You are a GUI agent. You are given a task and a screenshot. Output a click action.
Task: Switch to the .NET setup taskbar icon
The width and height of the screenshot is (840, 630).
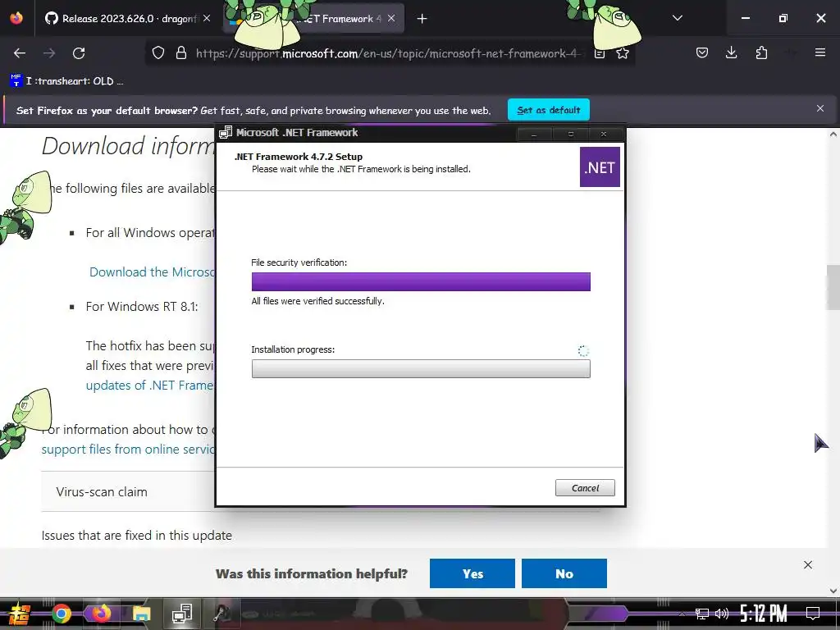click(181, 614)
